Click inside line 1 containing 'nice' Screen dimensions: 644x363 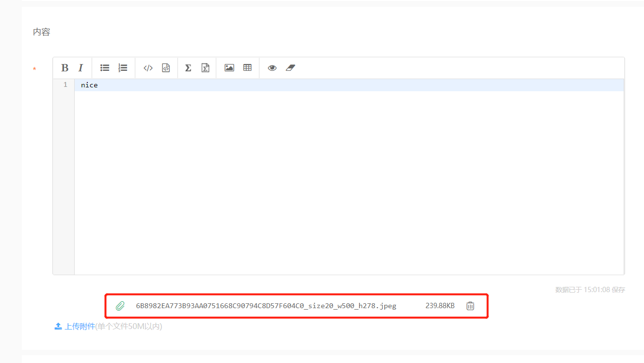pos(349,85)
